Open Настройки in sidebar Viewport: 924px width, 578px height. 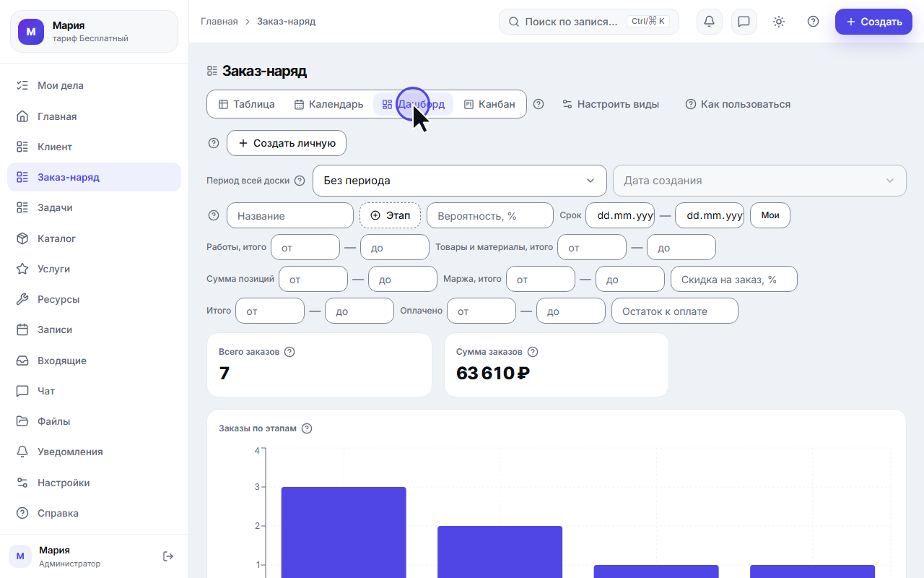click(x=94, y=483)
